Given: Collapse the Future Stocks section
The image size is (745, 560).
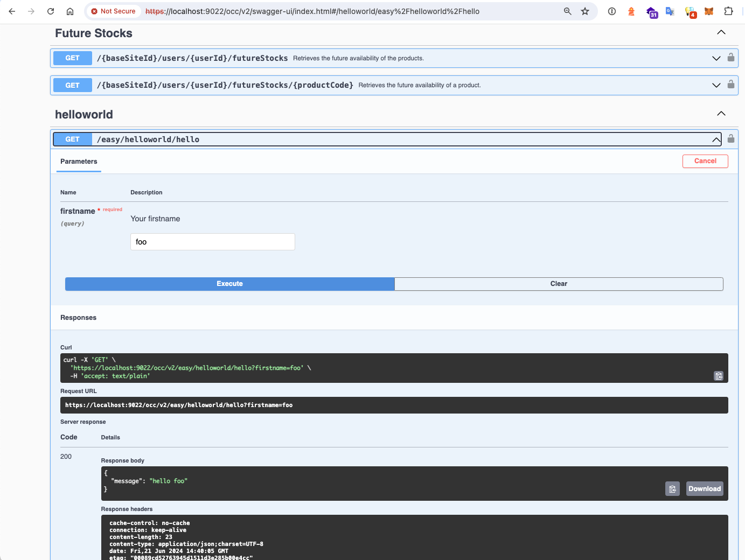Looking at the screenshot, I should click(721, 32).
